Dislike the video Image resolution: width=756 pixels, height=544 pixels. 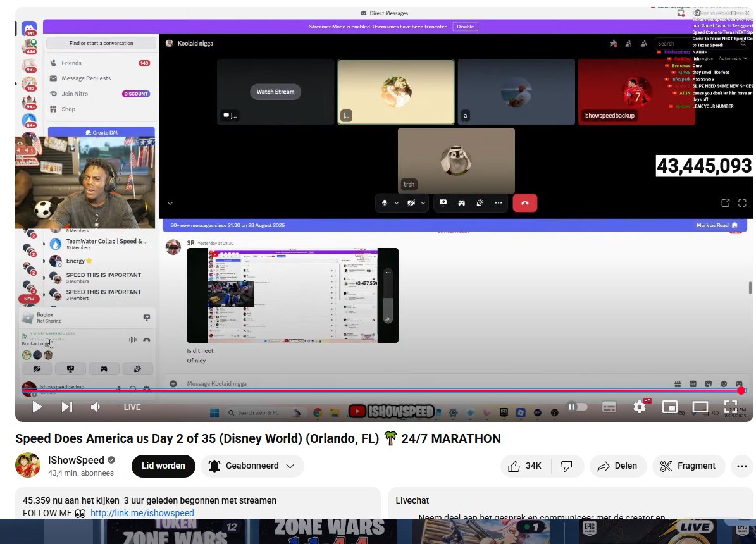[567, 466]
